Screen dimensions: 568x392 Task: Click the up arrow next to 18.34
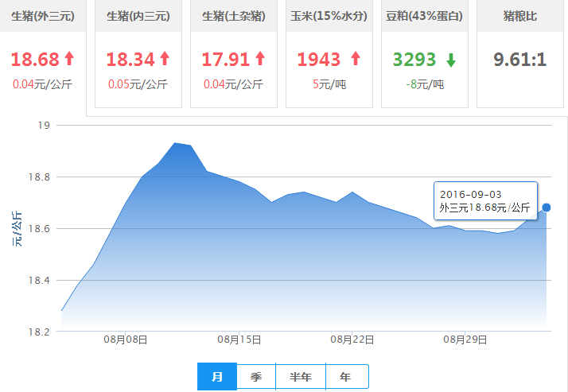[x=165, y=58]
